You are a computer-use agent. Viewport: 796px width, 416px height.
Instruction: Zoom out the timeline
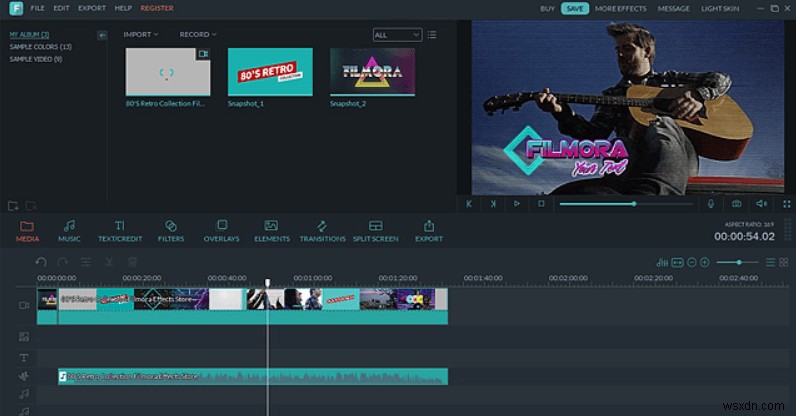tap(691, 263)
